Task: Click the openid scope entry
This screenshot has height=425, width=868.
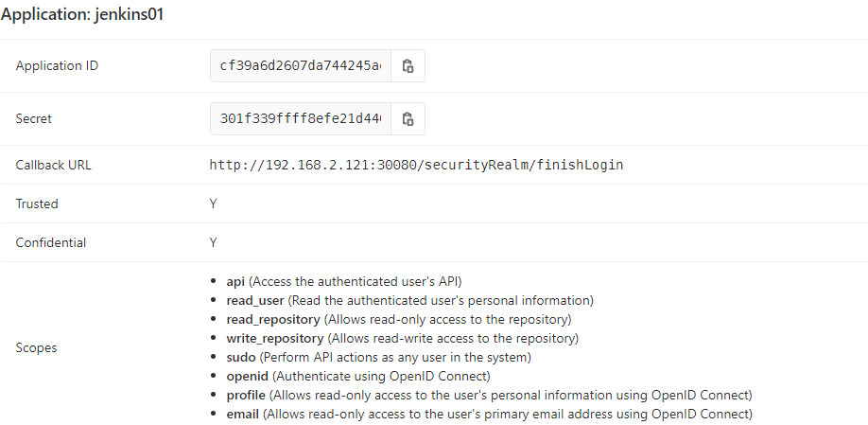Action: coord(358,376)
